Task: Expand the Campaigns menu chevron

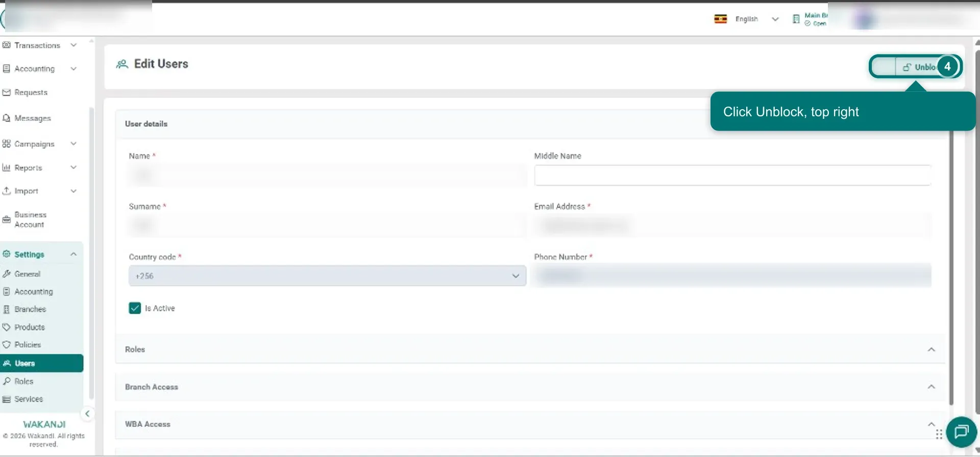Action: pos(73,144)
